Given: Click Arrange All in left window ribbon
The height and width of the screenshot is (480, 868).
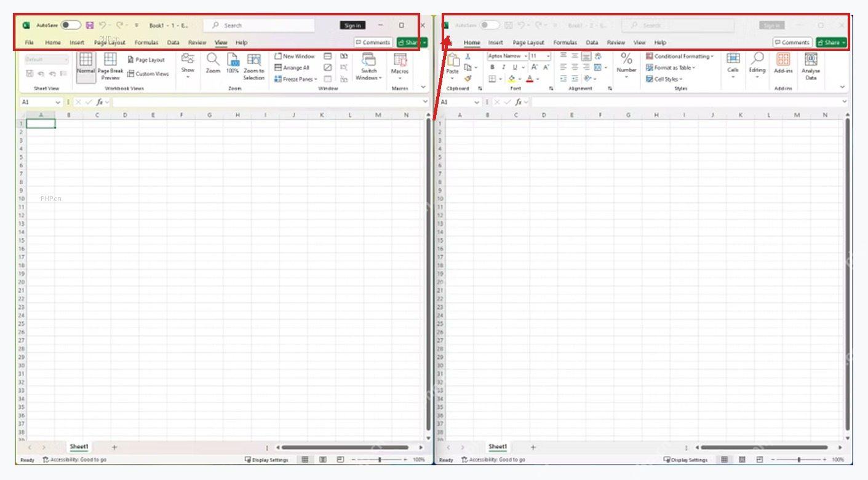Looking at the screenshot, I should point(292,68).
